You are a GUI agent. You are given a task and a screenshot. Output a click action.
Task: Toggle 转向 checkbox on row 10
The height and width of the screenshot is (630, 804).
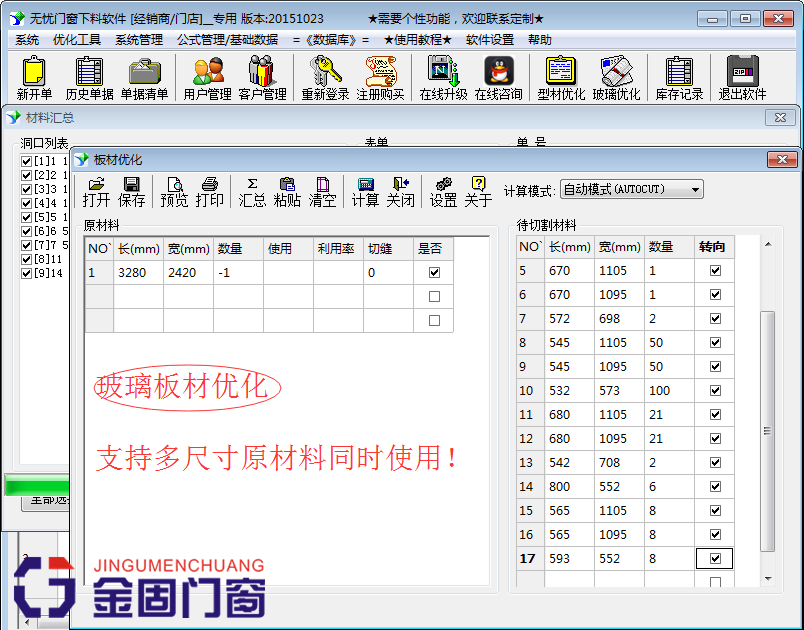click(714, 391)
